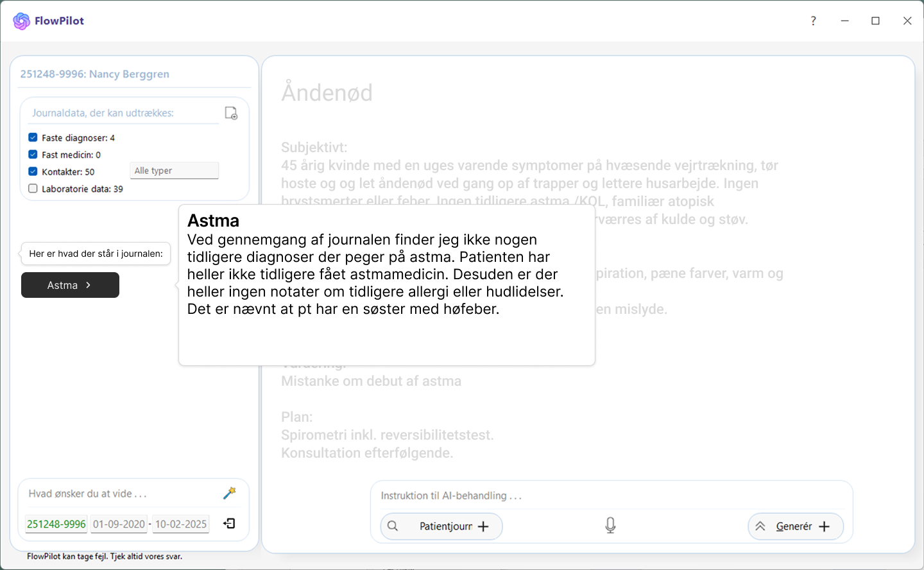Click the plus next to Generér
The width and height of the screenshot is (924, 570).
pos(825,526)
